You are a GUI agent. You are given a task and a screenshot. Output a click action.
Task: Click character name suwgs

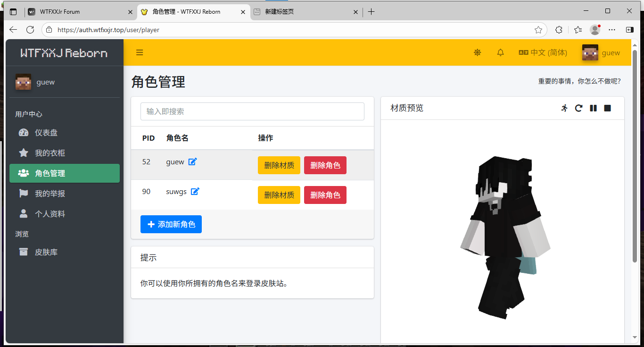[x=176, y=192]
